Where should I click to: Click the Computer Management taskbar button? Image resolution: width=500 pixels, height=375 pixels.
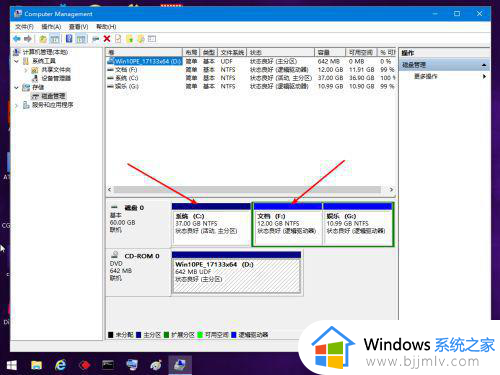[x=180, y=365]
